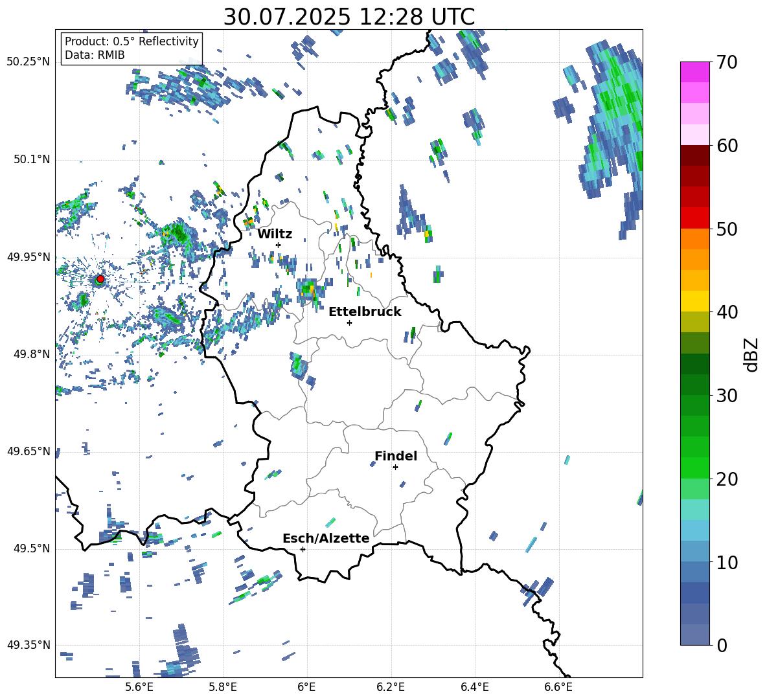Click the colorbar value 40
This screenshot has width=767, height=700.
[727, 312]
